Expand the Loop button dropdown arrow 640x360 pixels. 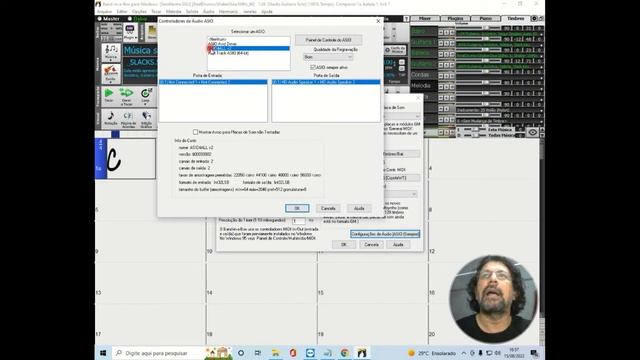point(146,104)
